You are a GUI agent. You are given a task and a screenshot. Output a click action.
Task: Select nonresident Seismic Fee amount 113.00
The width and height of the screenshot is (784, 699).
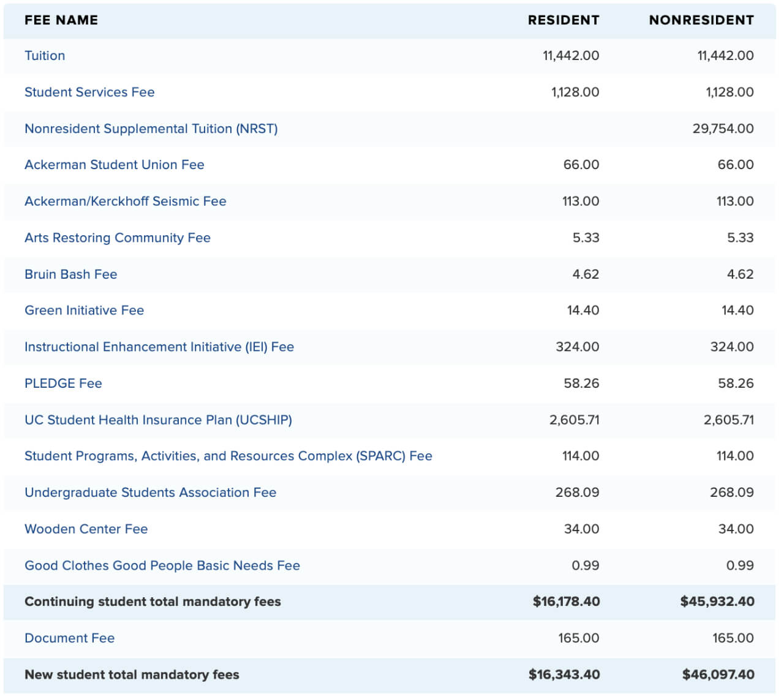click(x=736, y=201)
